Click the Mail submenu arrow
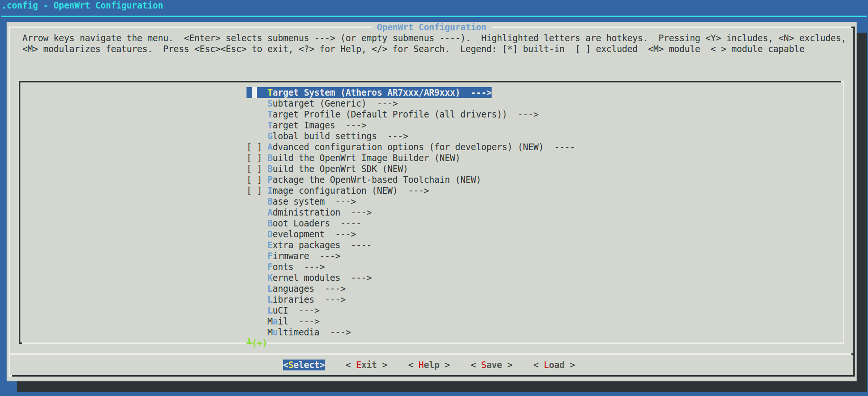 [309, 322]
